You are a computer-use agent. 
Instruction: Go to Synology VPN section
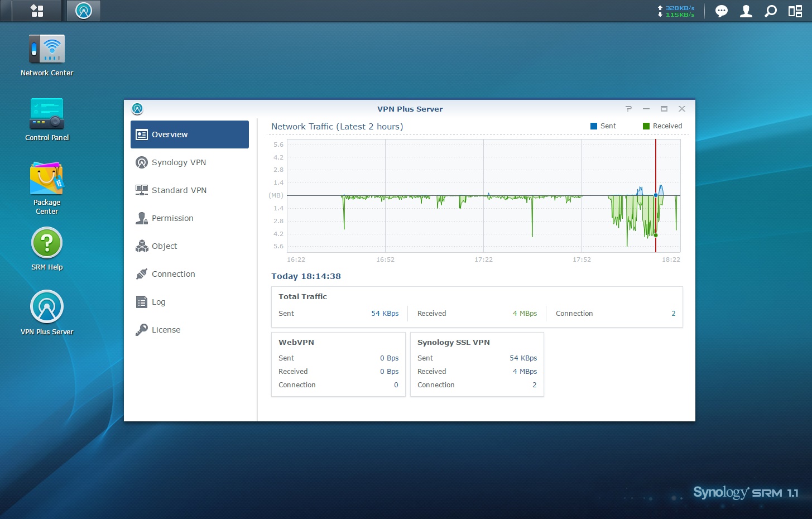179,162
